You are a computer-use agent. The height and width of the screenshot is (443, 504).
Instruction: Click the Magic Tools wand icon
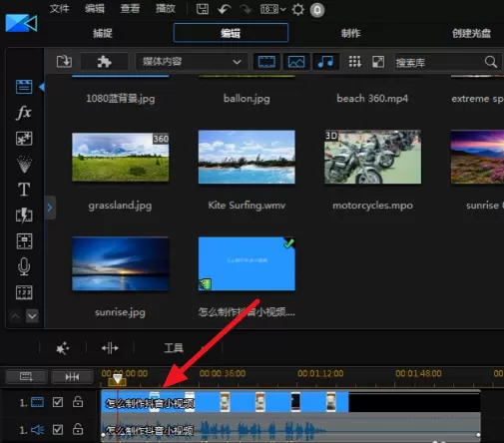62,348
